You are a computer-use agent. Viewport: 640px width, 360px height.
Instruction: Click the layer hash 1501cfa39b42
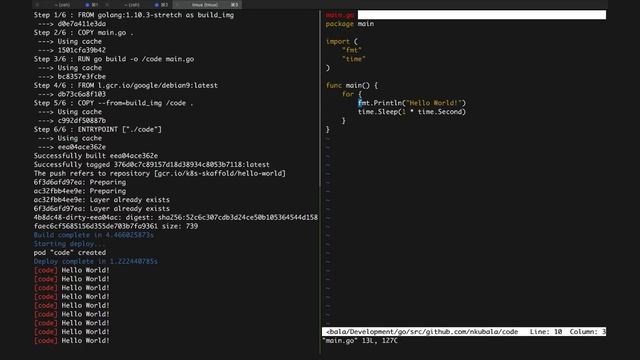click(82, 50)
